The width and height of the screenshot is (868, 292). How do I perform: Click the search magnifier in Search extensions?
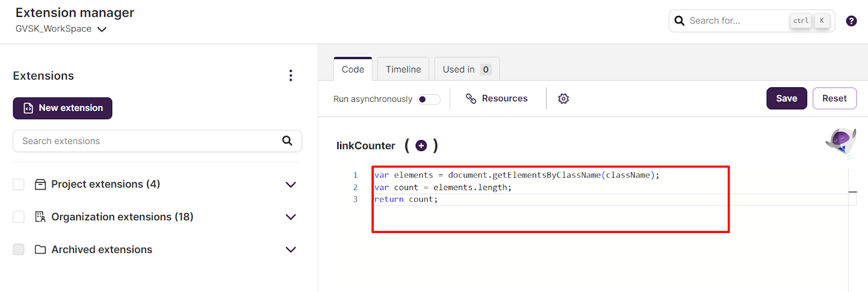point(287,141)
